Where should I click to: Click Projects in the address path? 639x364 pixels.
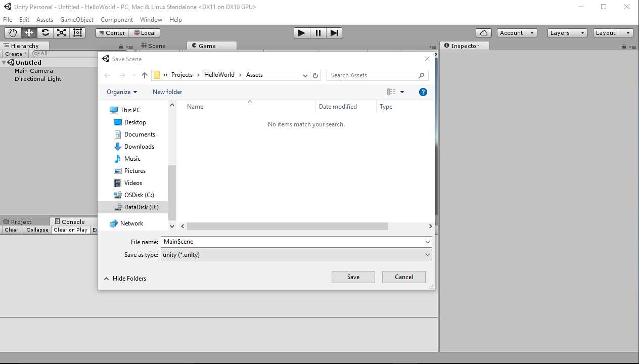click(182, 75)
